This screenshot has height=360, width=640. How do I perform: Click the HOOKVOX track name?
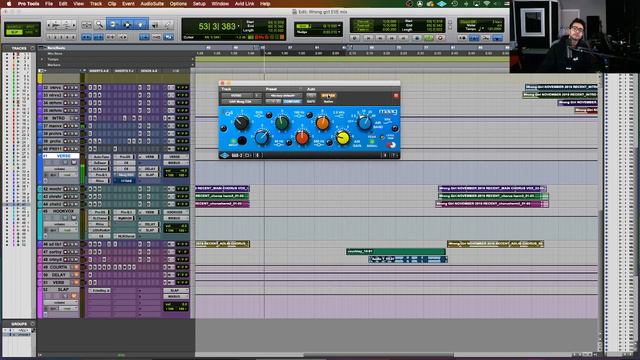63,211
